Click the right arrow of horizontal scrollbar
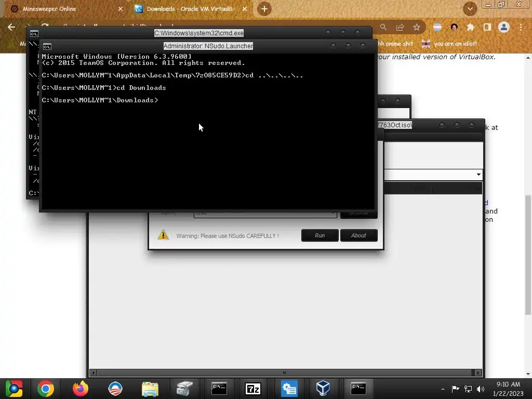 478,373
